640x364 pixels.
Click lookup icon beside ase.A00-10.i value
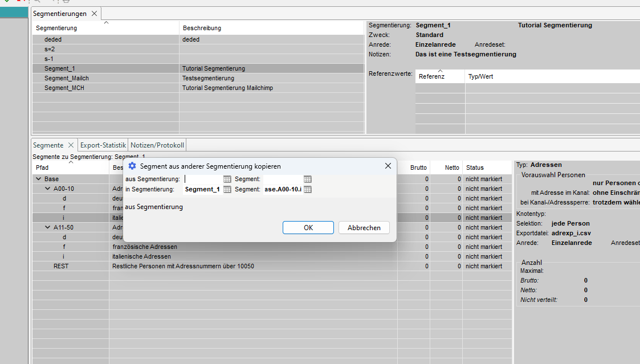coord(308,190)
